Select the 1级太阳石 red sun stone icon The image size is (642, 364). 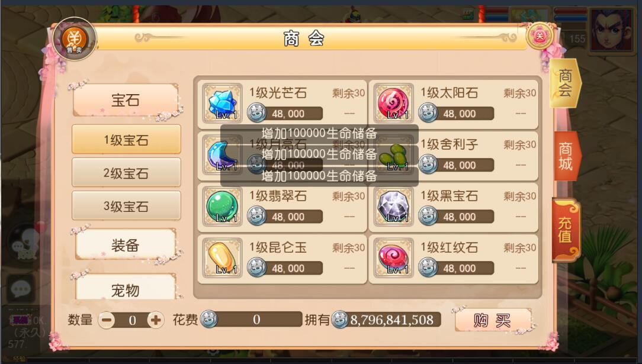(x=393, y=102)
